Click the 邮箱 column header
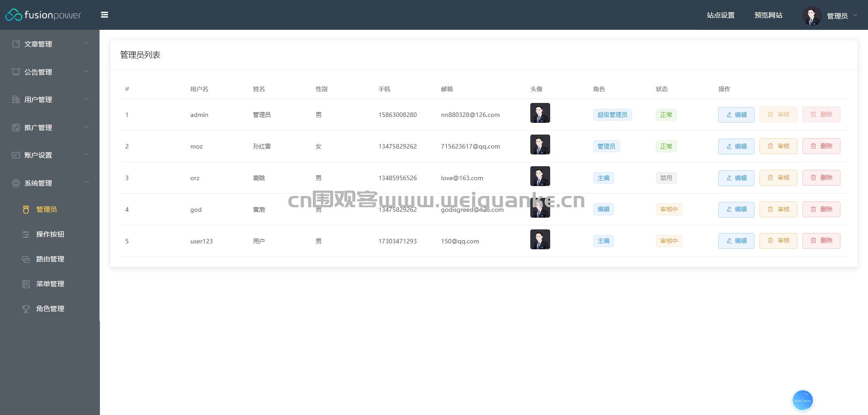The width and height of the screenshot is (868, 415). [x=447, y=89]
